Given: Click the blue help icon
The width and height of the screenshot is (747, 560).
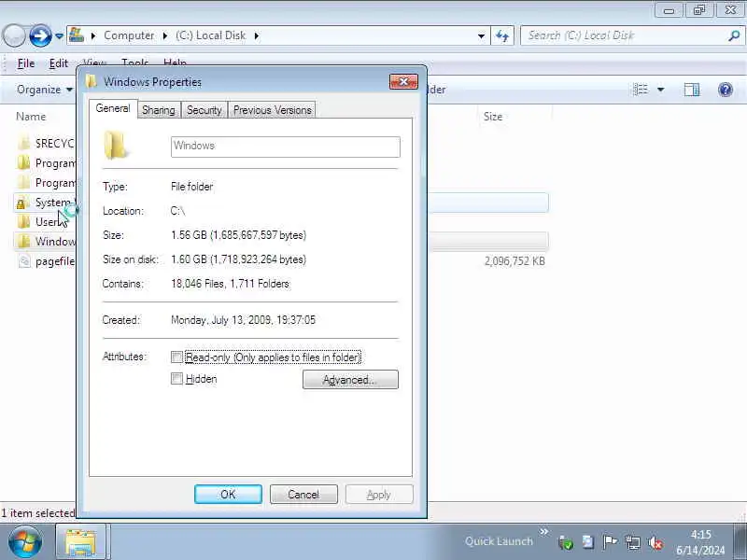Looking at the screenshot, I should click(726, 90).
